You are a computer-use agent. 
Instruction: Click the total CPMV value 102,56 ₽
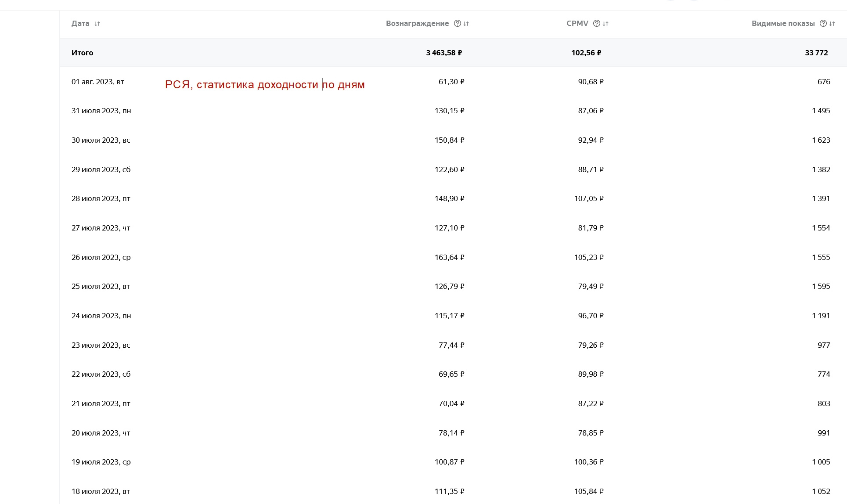coord(586,53)
